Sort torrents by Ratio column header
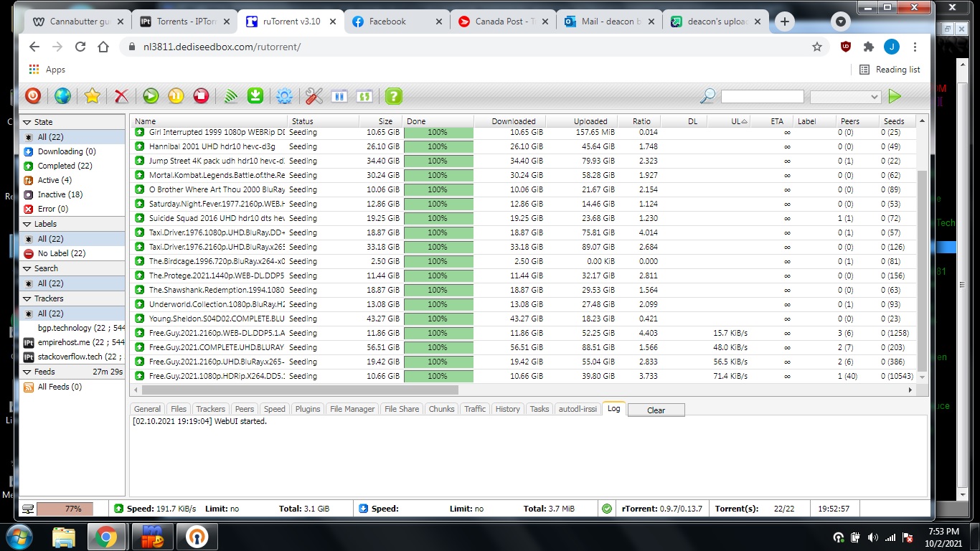 [639, 121]
